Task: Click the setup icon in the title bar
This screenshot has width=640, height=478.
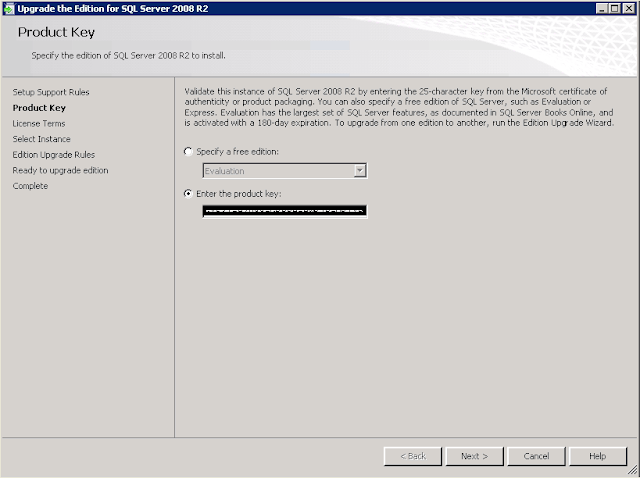Action: [9, 9]
